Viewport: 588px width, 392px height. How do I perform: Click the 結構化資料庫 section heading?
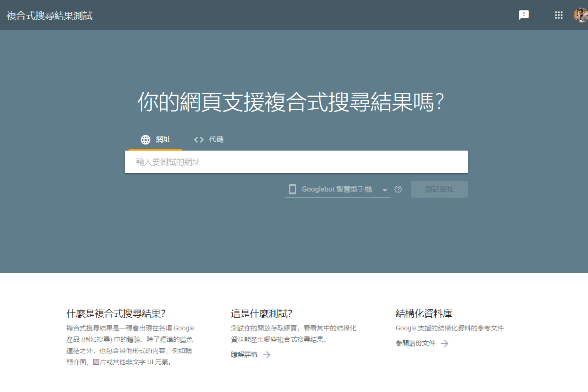[x=424, y=314]
